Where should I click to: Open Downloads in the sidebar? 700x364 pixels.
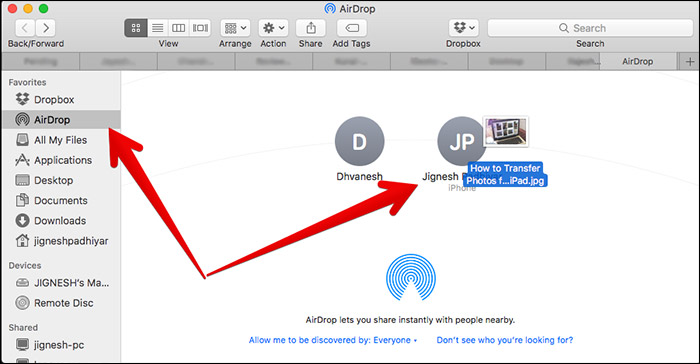pos(61,221)
